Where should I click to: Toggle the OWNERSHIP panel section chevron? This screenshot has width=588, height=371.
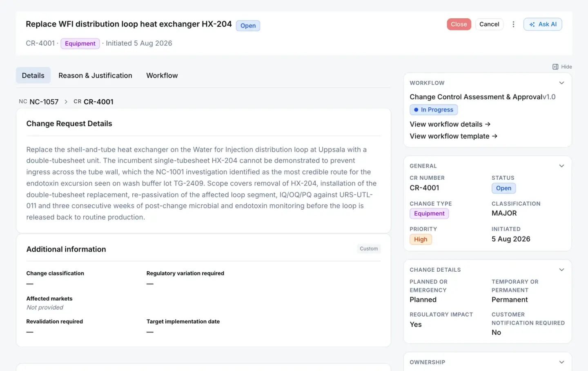(561, 362)
